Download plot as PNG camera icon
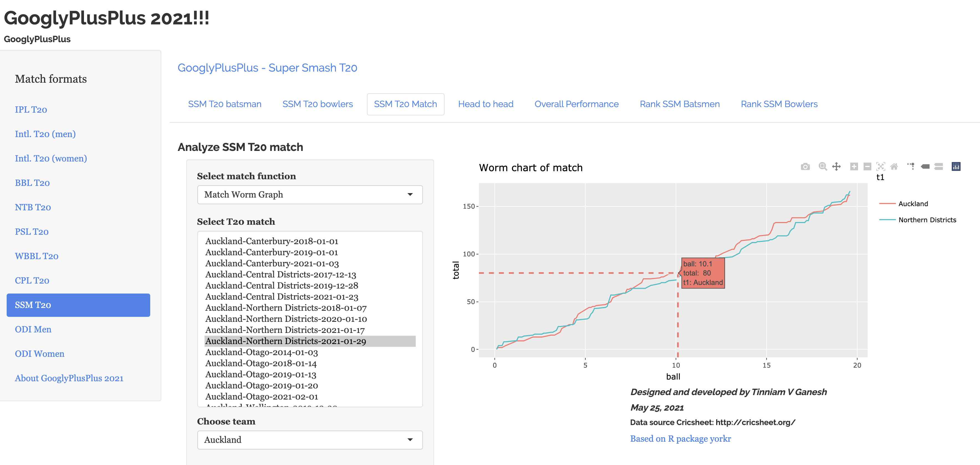 pos(805,167)
